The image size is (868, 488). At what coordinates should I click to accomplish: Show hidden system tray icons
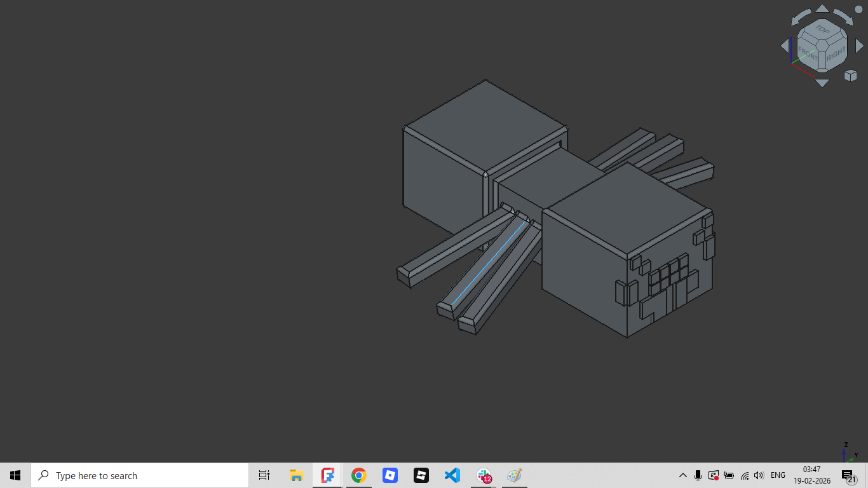(x=683, y=475)
